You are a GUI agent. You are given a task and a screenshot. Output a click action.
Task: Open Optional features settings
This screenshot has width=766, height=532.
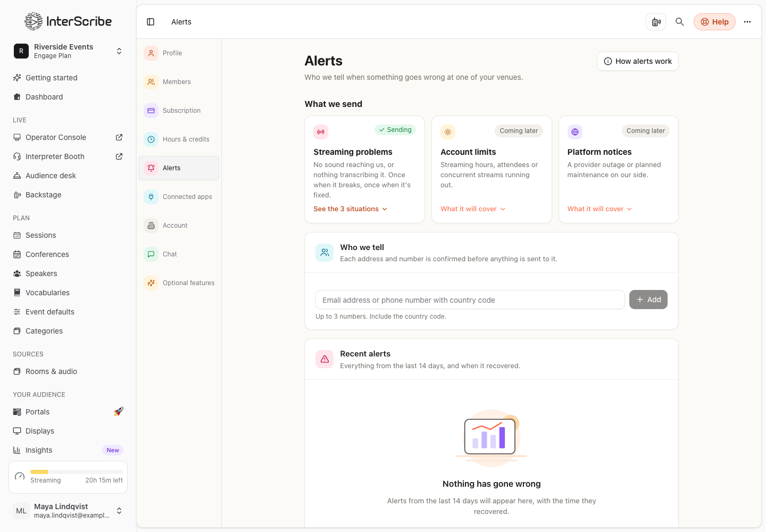coord(179,283)
